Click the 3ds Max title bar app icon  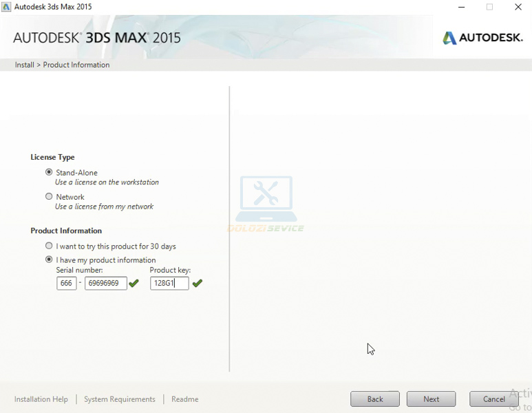[6, 7]
